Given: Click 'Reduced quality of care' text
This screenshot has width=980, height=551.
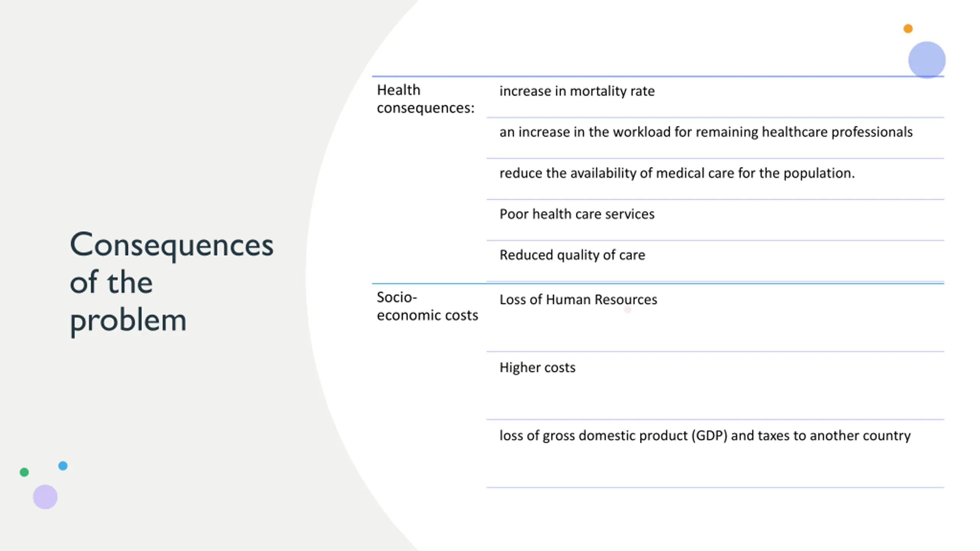Looking at the screenshot, I should 572,255.
